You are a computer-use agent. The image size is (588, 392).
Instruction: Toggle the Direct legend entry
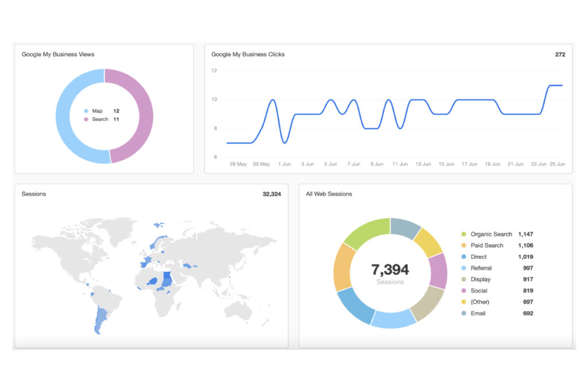478,257
